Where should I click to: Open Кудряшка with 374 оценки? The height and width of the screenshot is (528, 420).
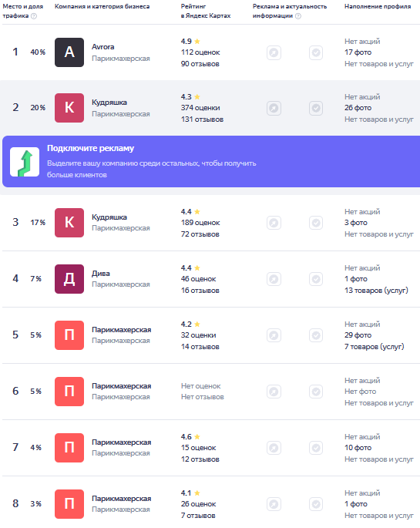tap(109, 103)
